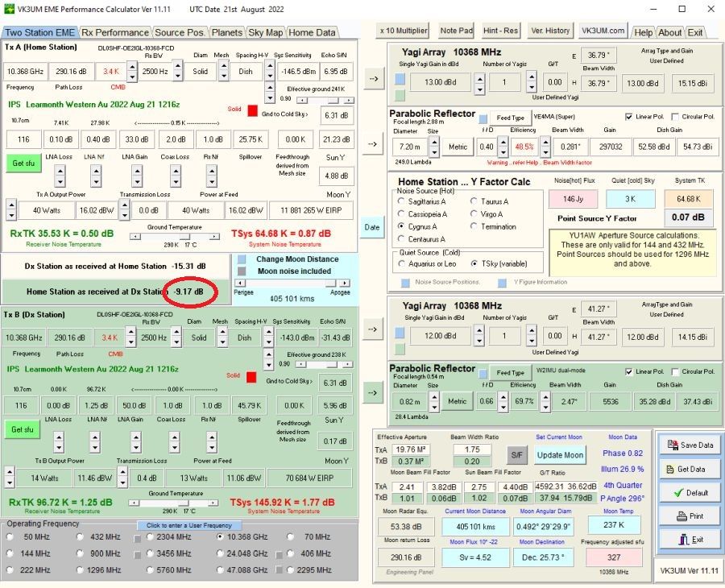Open the Planets tab
725x588 pixels.
pyautogui.click(x=226, y=32)
